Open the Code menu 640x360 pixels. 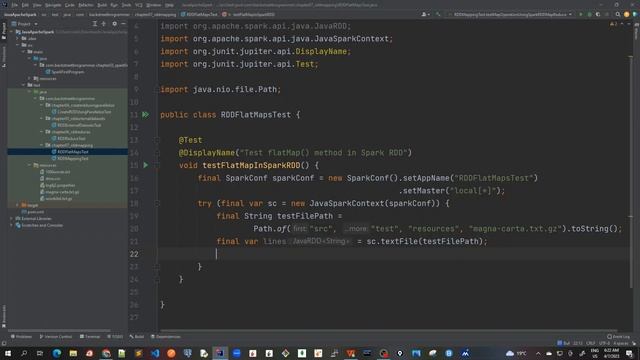tap(70, 5)
